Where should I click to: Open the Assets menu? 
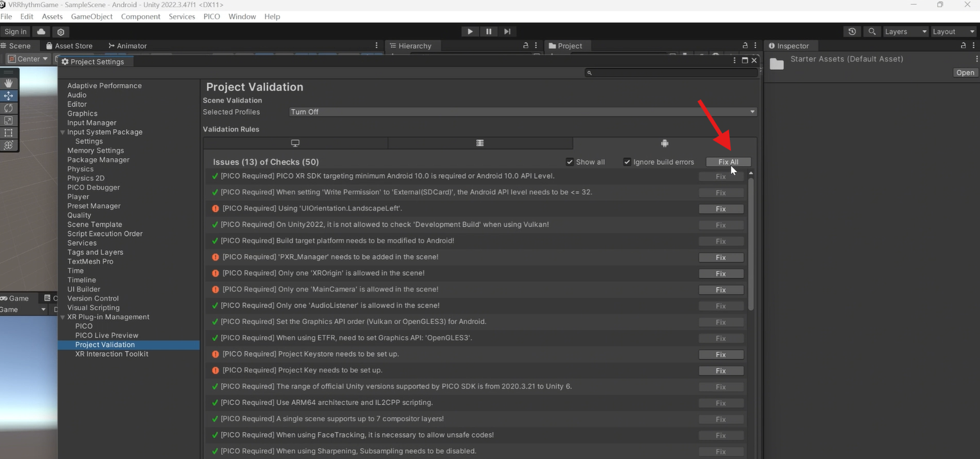tap(52, 16)
